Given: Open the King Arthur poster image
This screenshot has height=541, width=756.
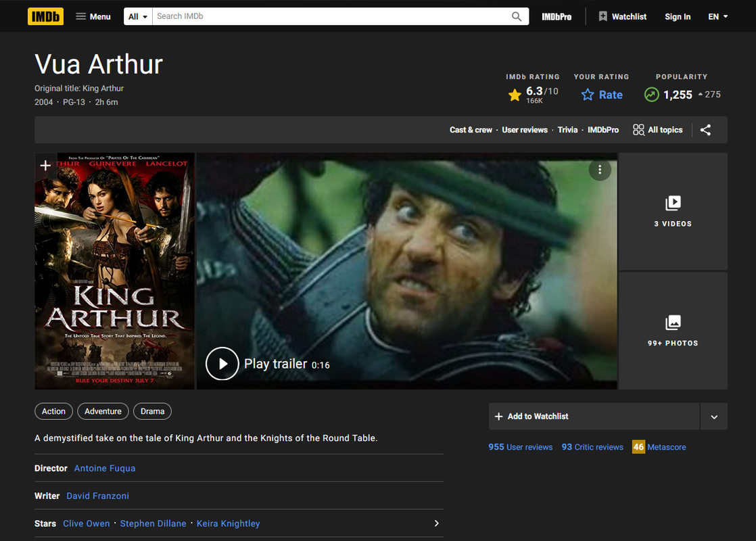Looking at the screenshot, I should point(115,271).
